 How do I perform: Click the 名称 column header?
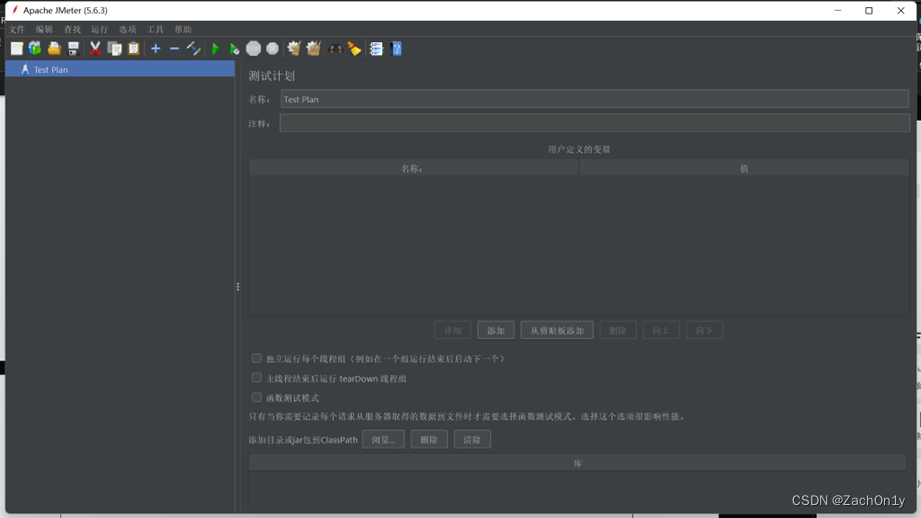pos(414,169)
